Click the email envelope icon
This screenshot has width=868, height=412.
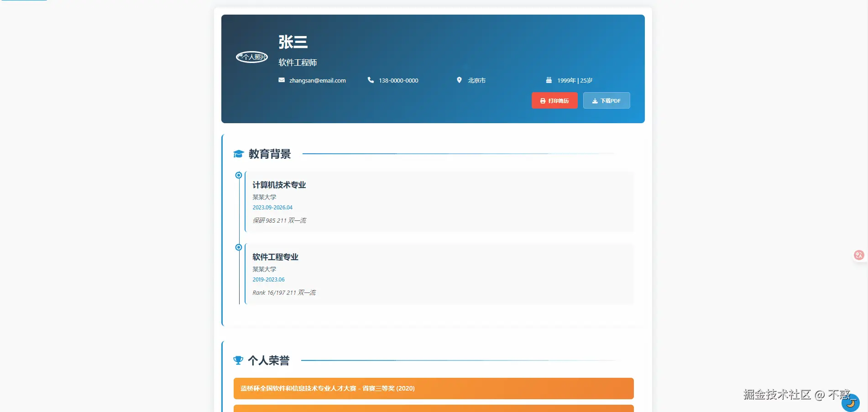tap(282, 80)
